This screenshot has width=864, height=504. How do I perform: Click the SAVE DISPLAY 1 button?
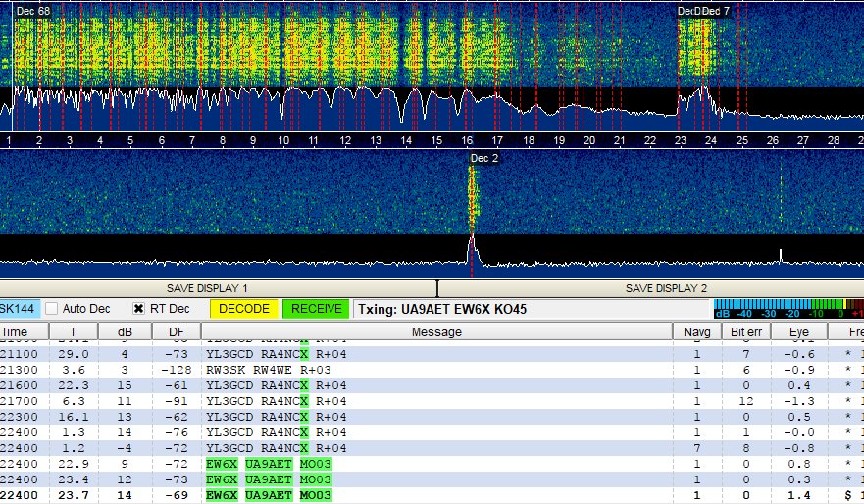219,288
